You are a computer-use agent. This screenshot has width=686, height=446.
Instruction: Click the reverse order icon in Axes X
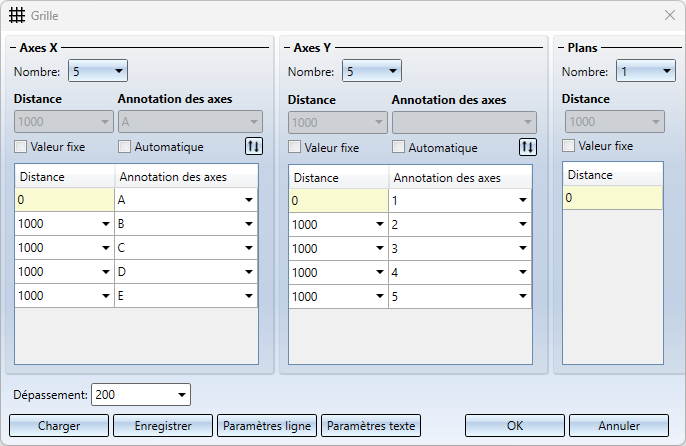tap(254, 146)
